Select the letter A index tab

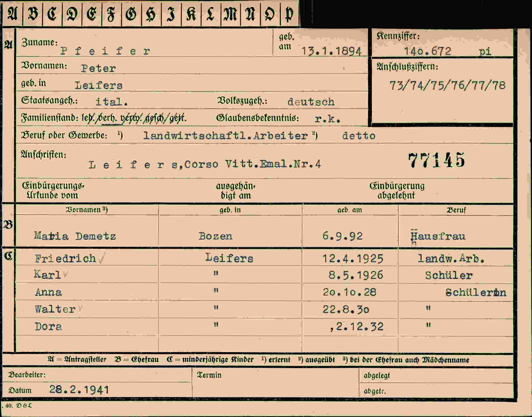pyautogui.click(x=13, y=13)
